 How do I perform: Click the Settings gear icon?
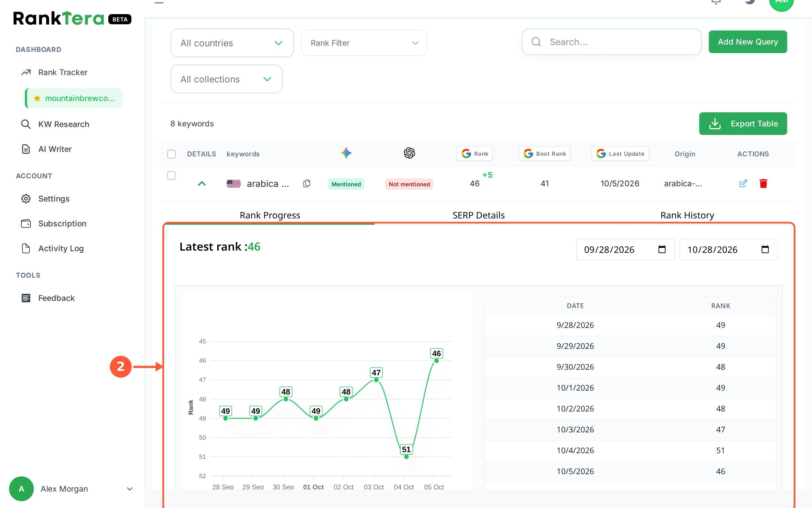point(26,199)
